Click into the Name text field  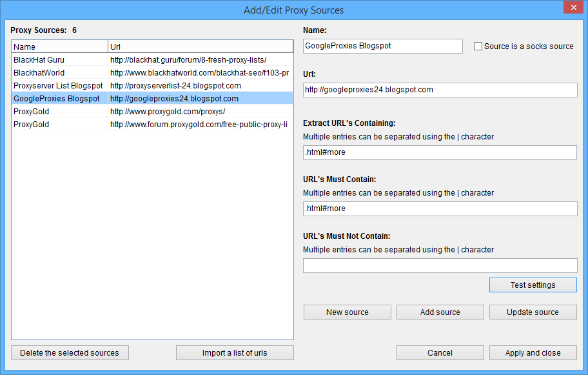(x=382, y=46)
